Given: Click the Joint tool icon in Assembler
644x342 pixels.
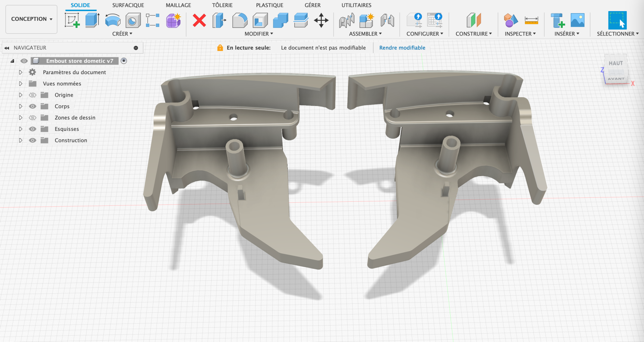Looking at the screenshot, I should pos(347,20).
